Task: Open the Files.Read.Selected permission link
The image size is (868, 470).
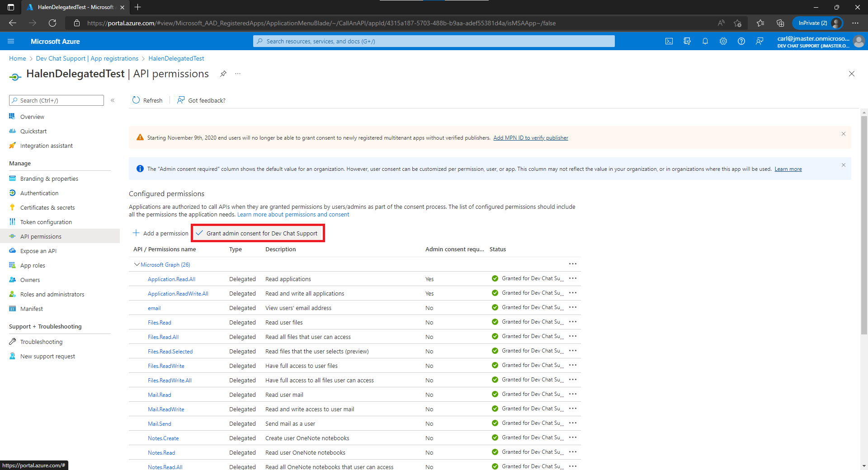Action: point(170,352)
